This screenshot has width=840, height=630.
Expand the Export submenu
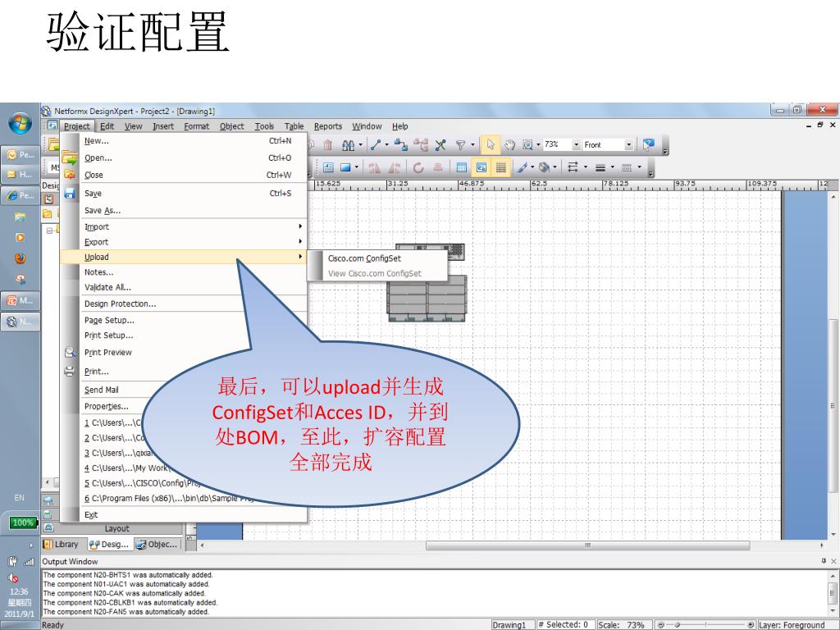[x=184, y=242]
